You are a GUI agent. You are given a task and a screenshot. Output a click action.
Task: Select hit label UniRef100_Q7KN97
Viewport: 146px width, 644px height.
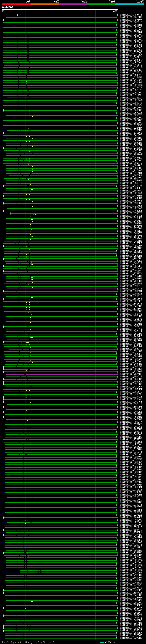(131, 268)
